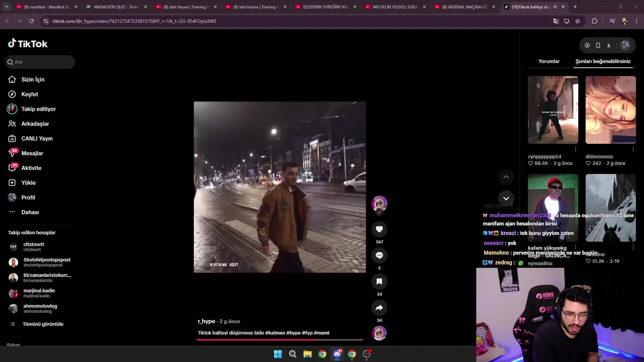Viewport: 644px width, 362px height.
Task: Open r_hype creator avatar beside video
Action: point(379,204)
